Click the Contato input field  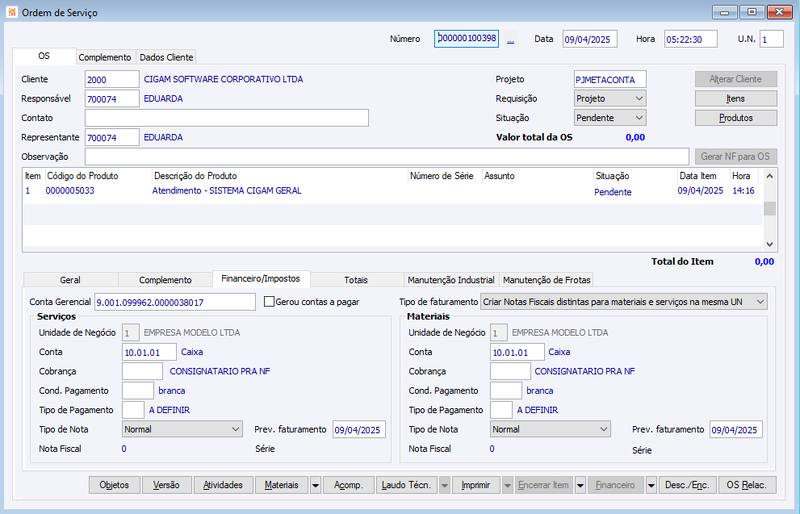pos(227,118)
